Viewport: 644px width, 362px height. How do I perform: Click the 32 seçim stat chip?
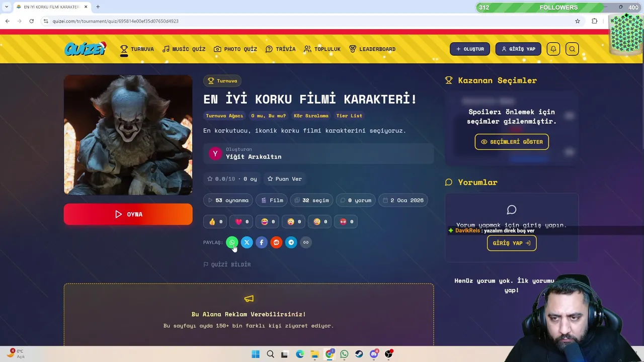click(311, 200)
